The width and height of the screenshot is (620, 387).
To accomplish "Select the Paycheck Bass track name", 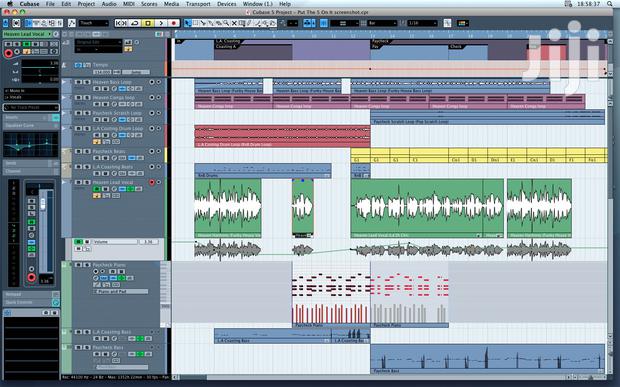I will click(108, 347).
